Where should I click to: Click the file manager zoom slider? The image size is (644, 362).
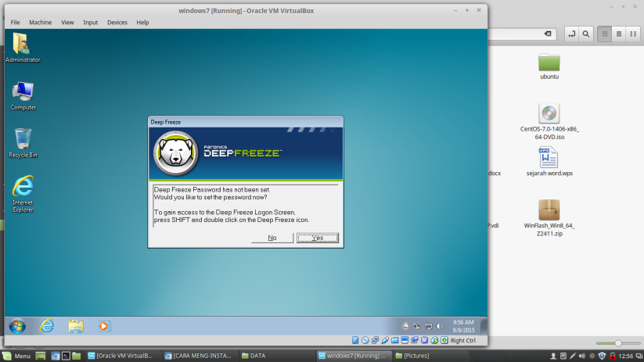618,343
